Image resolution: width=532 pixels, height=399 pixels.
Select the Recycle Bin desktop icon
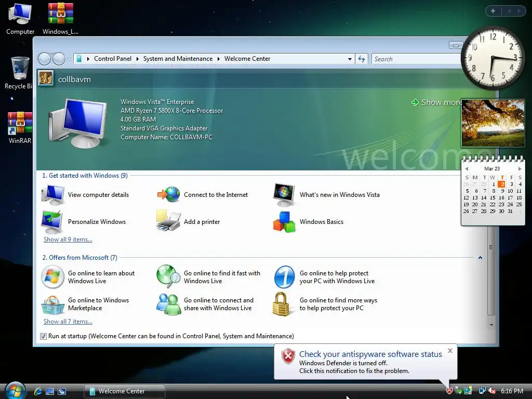[x=18, y=73]
